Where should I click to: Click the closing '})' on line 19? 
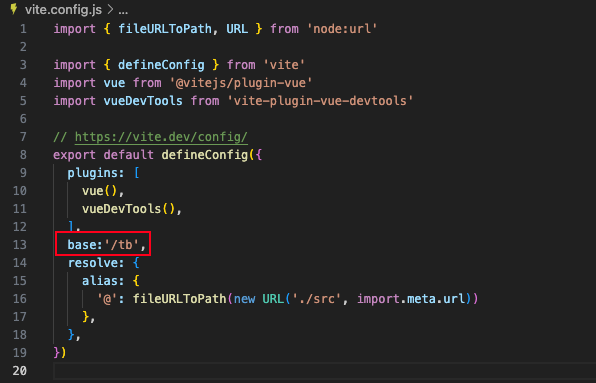[x=60, y=353]
